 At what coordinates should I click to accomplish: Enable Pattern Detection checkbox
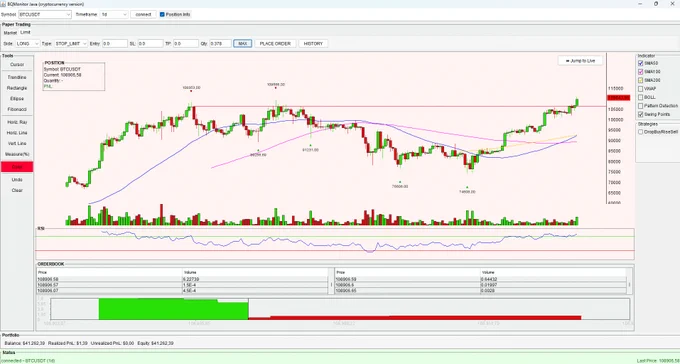pos(641,106)
